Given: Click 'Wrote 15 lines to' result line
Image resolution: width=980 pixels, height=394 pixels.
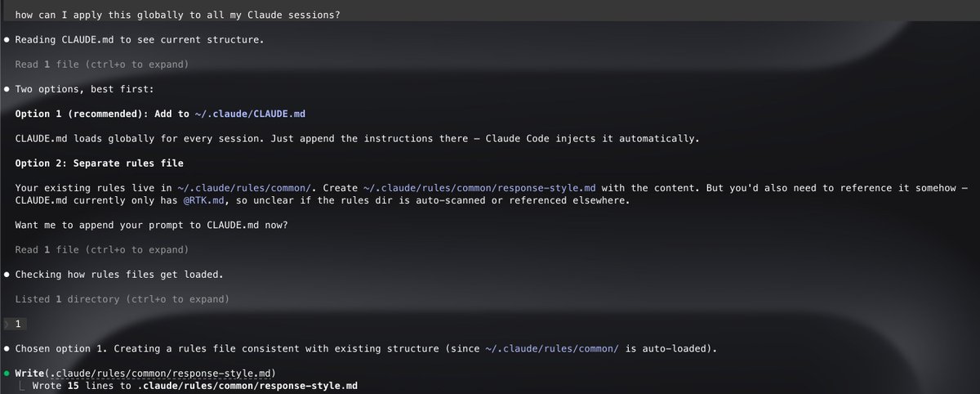Looking at the screenshot, I should pos(194,385).
